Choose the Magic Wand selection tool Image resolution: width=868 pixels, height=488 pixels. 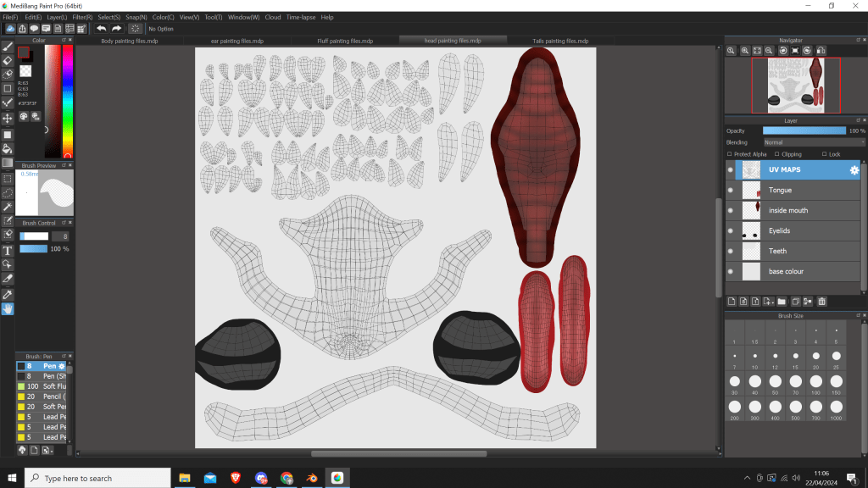8,207
